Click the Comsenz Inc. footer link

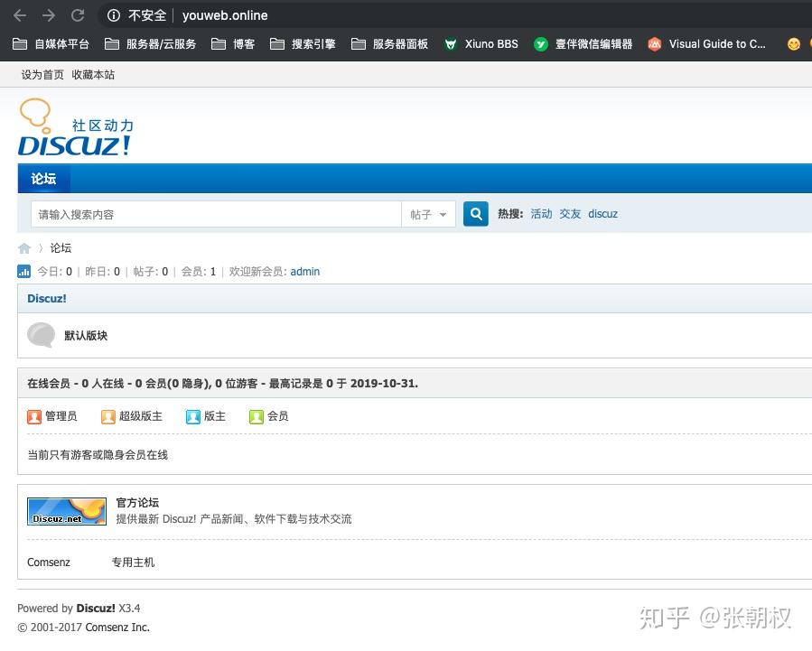(x=117, y=628)
